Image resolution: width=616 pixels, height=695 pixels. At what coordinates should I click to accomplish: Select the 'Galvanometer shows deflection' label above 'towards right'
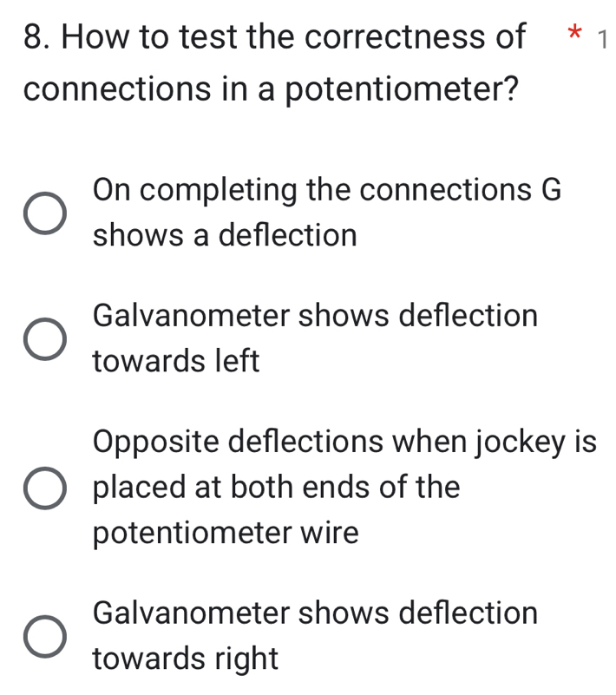tap(315, 613)
